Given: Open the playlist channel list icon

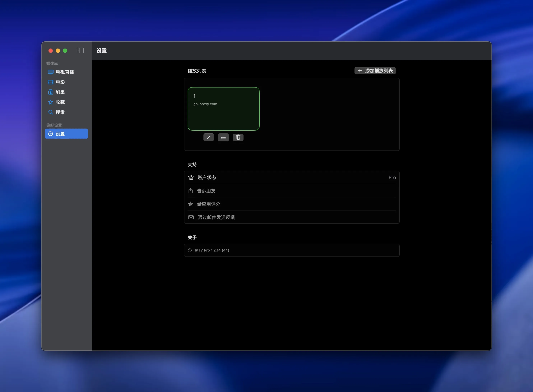Looking at the screenshot, I should pos(223,137).
